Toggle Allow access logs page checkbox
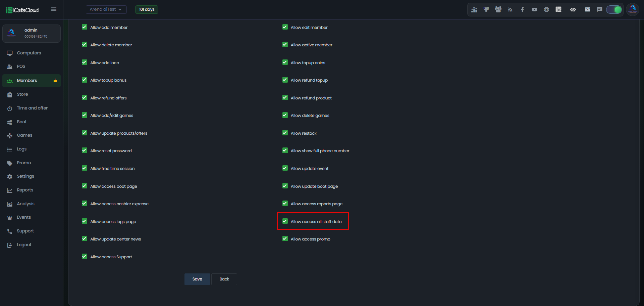Image resolution: width=644 pixels, height=306 pixels. (x=85, y=221)
